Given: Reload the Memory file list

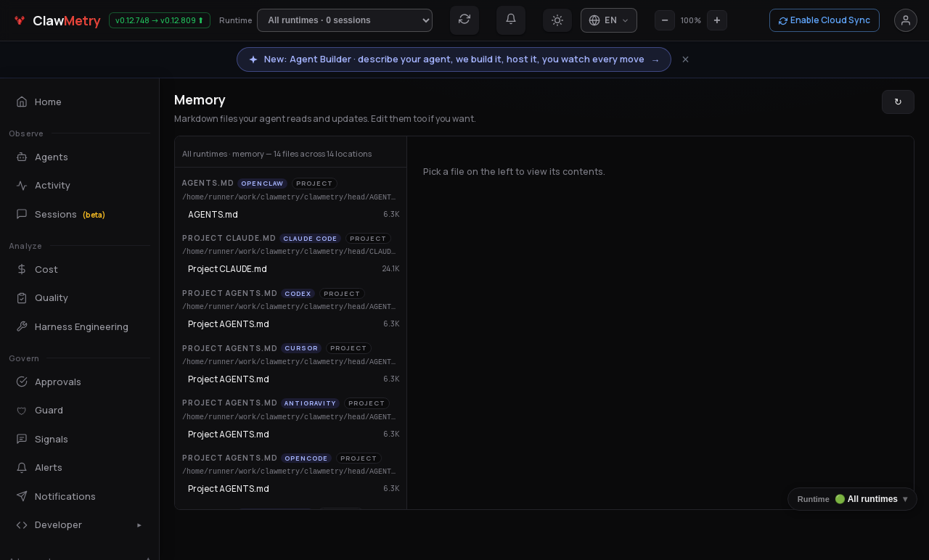Looking at the screenshot, I should tap(898, 102).
